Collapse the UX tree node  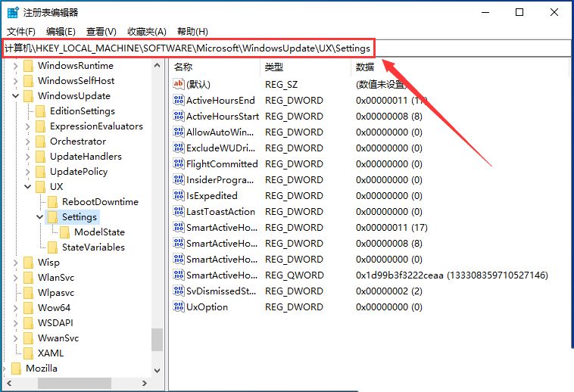click(x=27, y=186)
